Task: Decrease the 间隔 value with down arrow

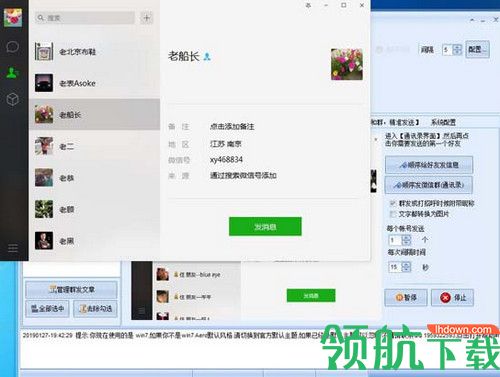Action: pos(457,52)
